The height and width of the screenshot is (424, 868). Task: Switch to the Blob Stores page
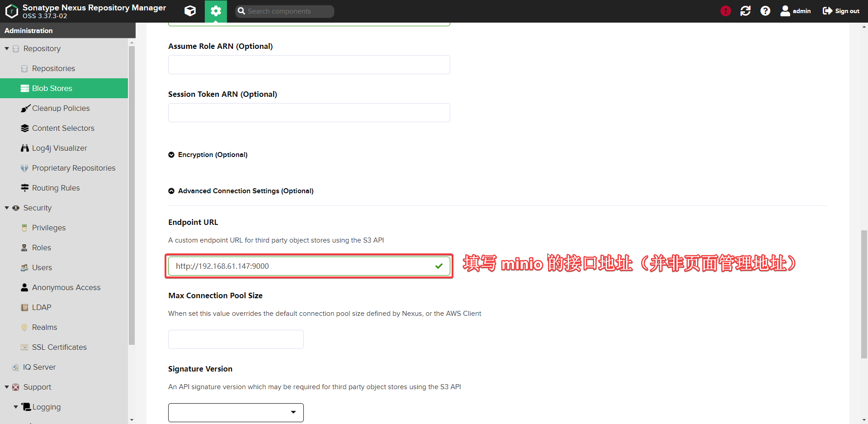pyautogui.click(x=52, y=88)
